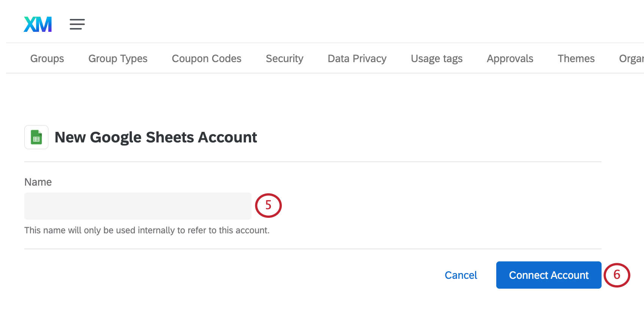Select the internal account name helper text
Viewport: 644px width, 322px height.
[x=147, y=230]
